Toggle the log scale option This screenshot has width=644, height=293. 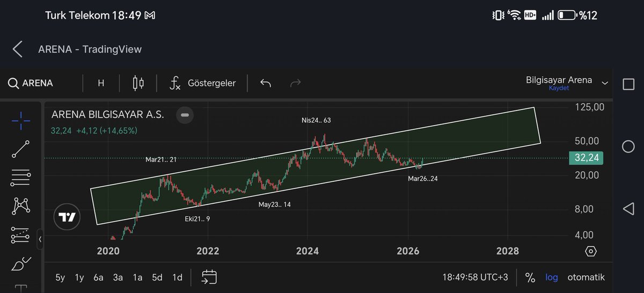[552, 277]
